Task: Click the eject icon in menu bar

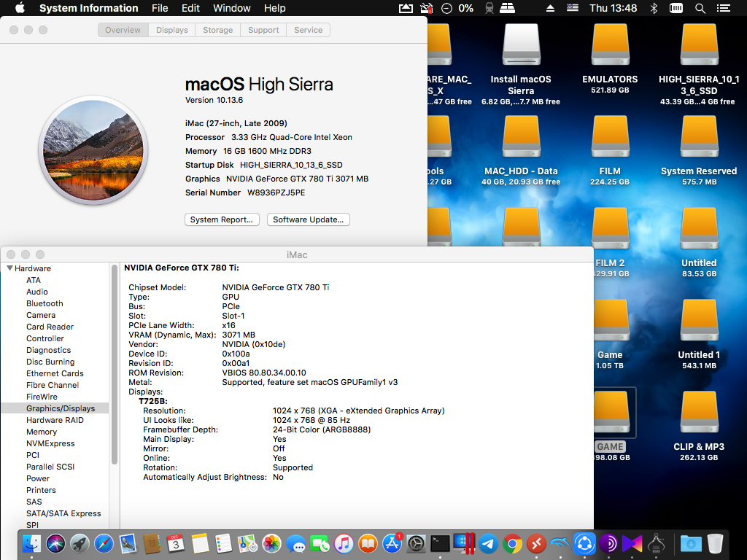Action: click(x=550, y=8)
